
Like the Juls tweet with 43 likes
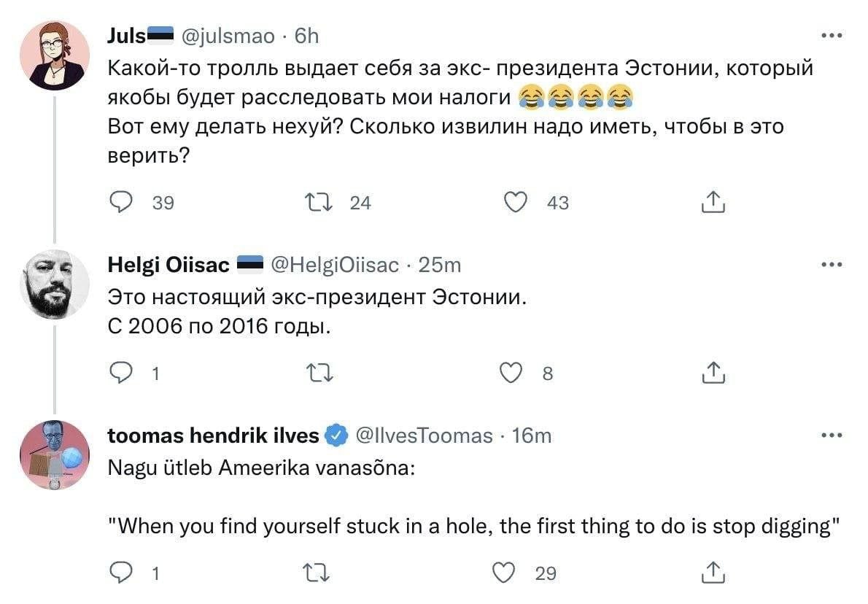click(518, 203)
